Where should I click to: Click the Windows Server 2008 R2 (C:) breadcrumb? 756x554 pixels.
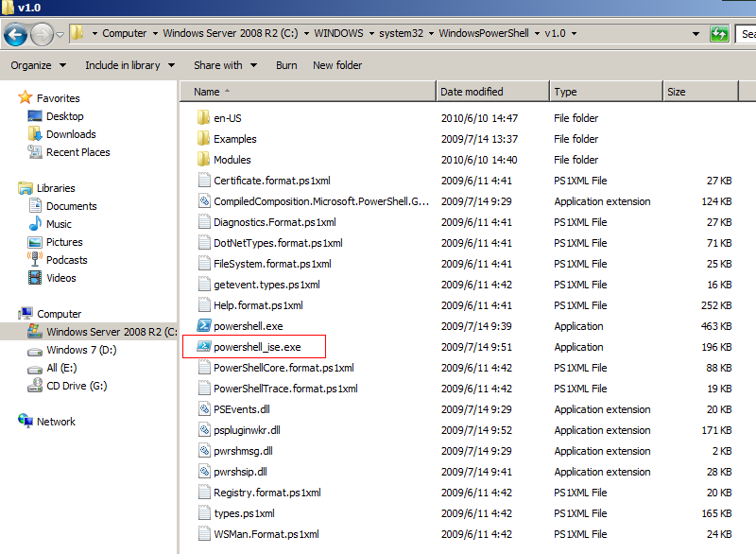pyautogui.click(x=231, y=33)
